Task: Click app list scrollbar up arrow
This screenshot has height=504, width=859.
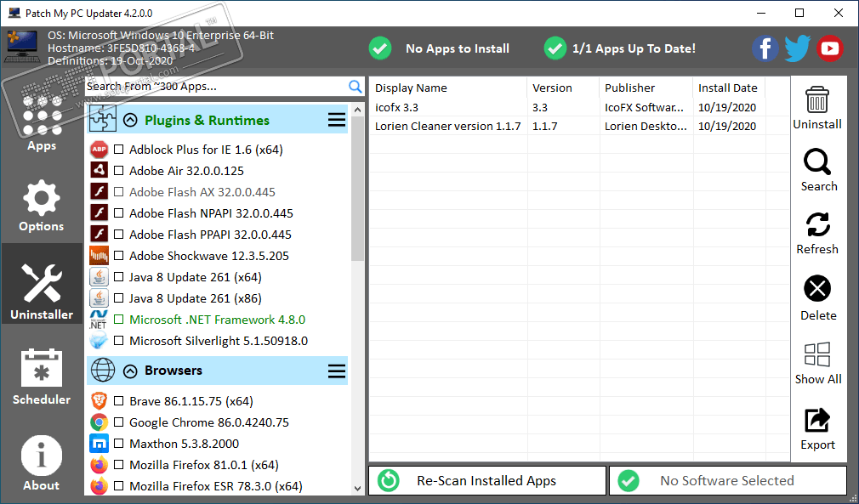Action: pos(358,110)
